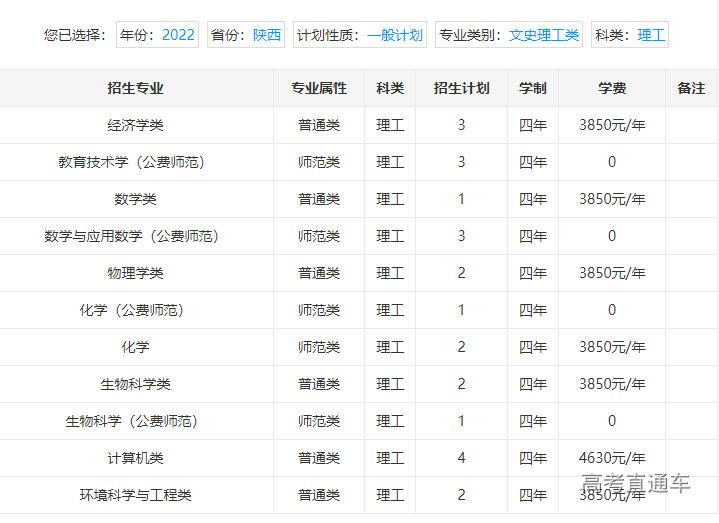Viewport: 719px width, 523px height.
Task: Click the 招生计划 column header
Action: click(x=461, y=88)
